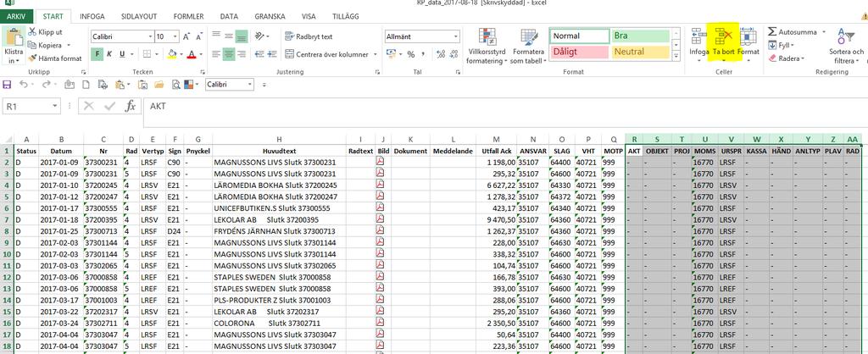The image size is (868, 354).
Task: Open the borders dropdown arrow
Action: (157, 54)
